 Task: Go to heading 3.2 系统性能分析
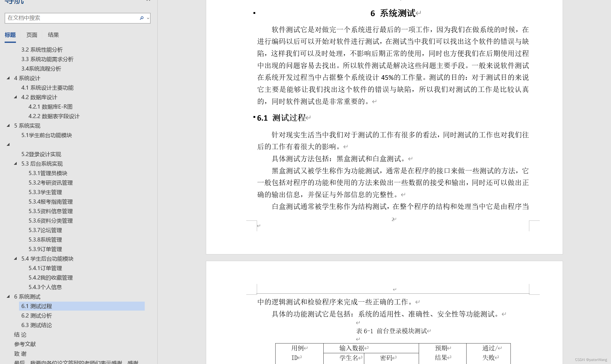click(x=42, y=50)
